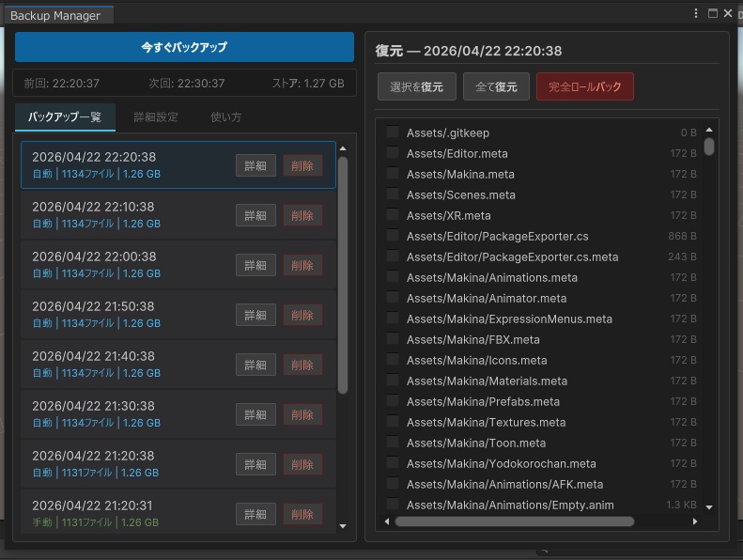Check the Assets/Editor.meta checkbox
The image size is (743, 560).
point(393,152)
